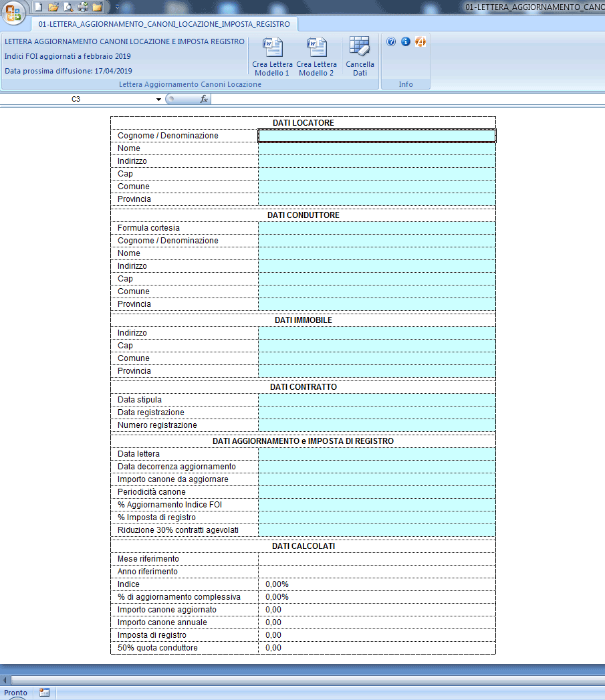
Task: Click the 0,00% value beside Indice
Action: (x=277, y=584)
